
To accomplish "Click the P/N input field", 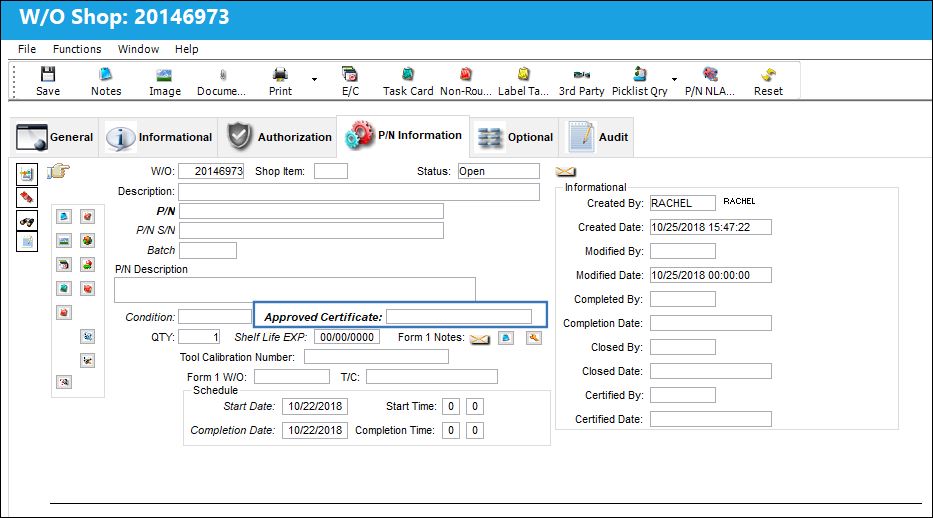I will click(x=311, y=211).
